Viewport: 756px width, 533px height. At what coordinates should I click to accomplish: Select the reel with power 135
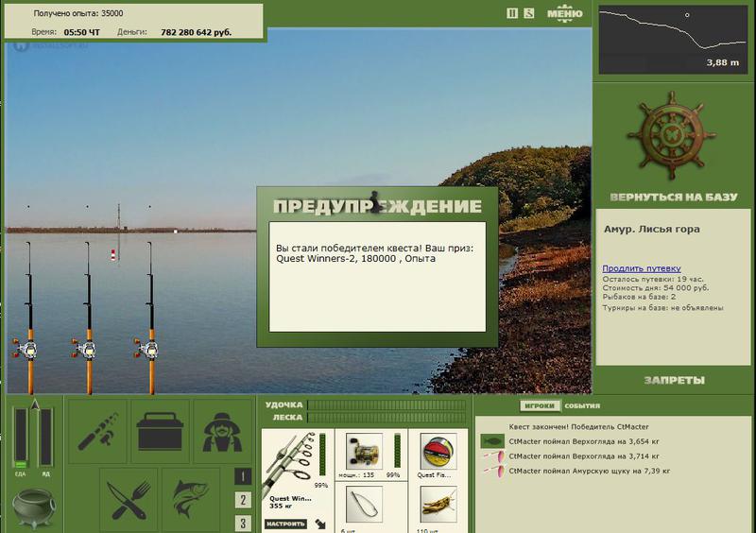pyautogui.click(x=364, y=451)
